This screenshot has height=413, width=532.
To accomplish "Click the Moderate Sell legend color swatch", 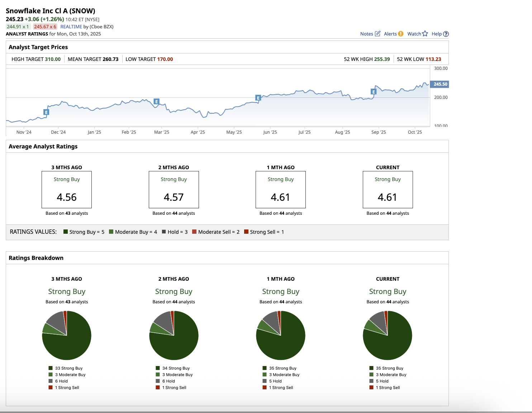I will (194, 232).
